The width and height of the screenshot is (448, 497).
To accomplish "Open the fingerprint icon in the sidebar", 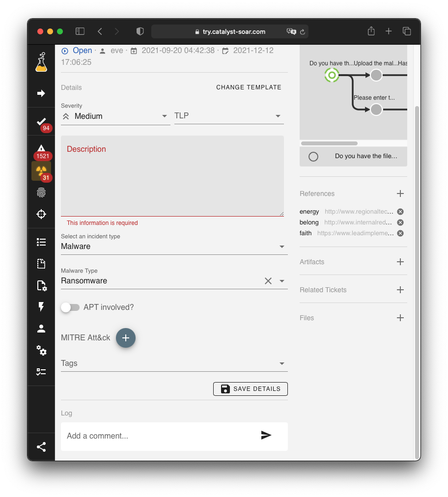I will pyautogui.click(x=41, y=193).
